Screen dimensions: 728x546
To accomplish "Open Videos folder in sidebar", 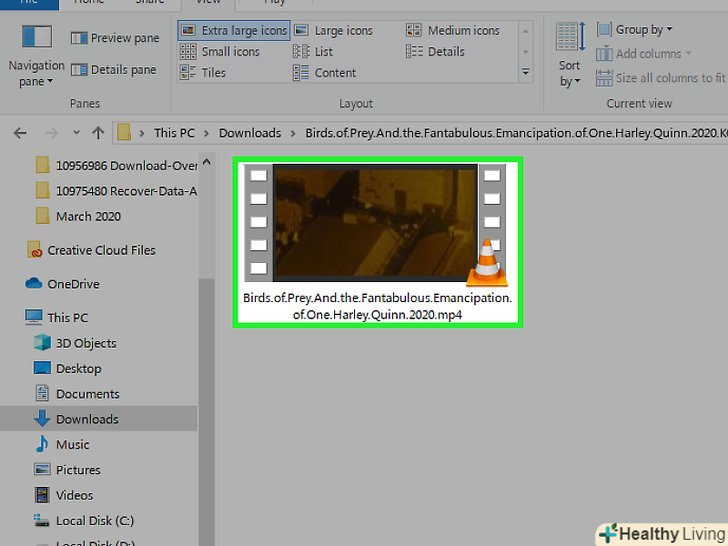I will pos(64,495).
